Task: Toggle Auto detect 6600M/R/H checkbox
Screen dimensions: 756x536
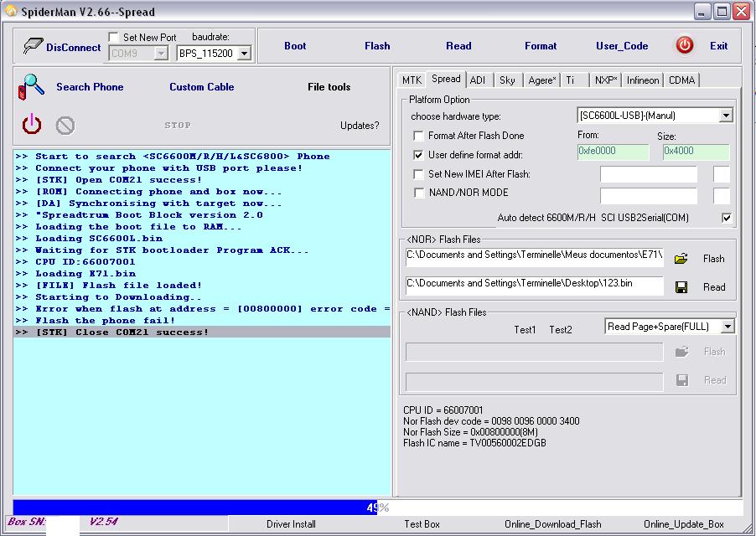Action: (x=727, y=218)
